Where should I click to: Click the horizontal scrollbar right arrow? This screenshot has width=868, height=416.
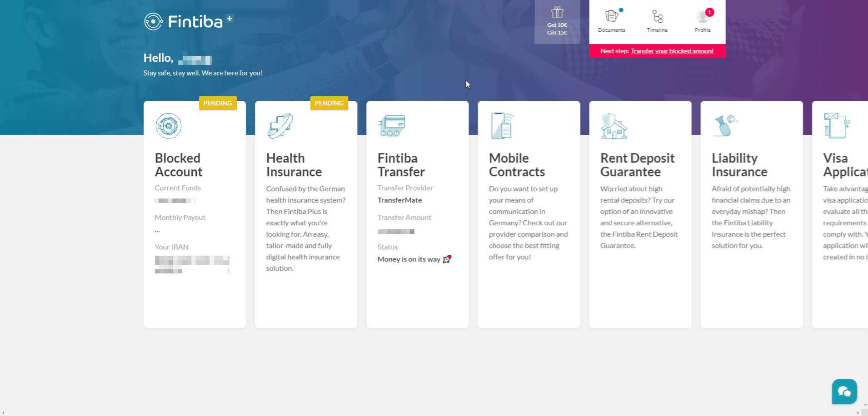pyautogui.click(x=858, y=413)
